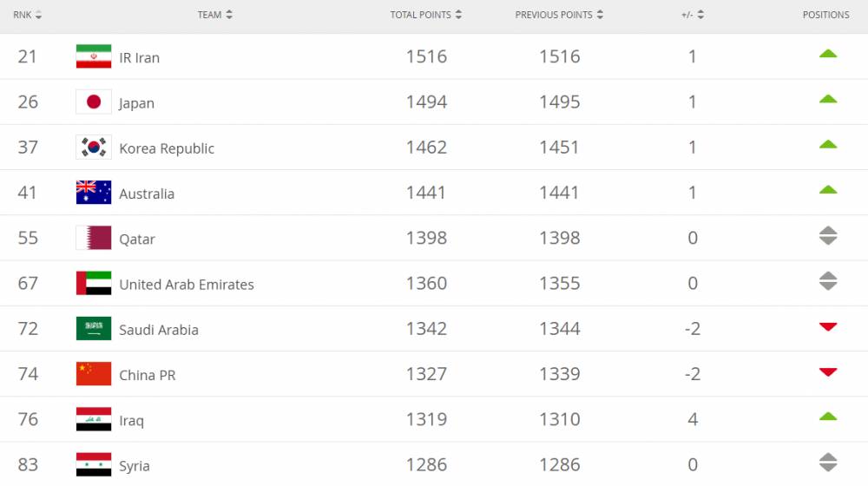
Task: Click the Australia flag icon
Action: 94,193
